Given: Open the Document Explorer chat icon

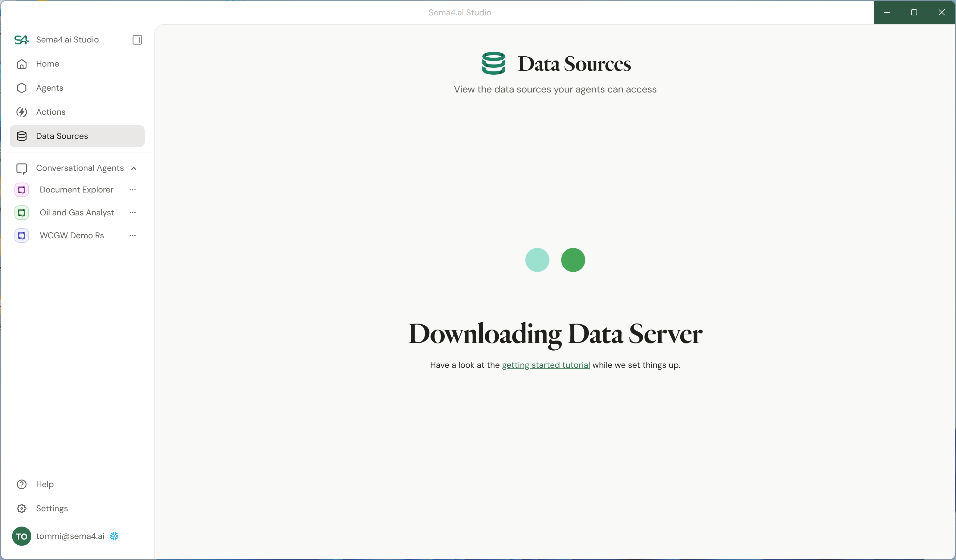Looking at the screenshot, I should 22,190.
